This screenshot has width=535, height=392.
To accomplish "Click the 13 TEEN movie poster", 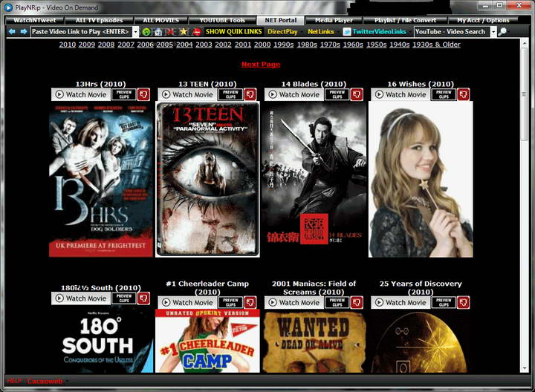I will [207, 180].
